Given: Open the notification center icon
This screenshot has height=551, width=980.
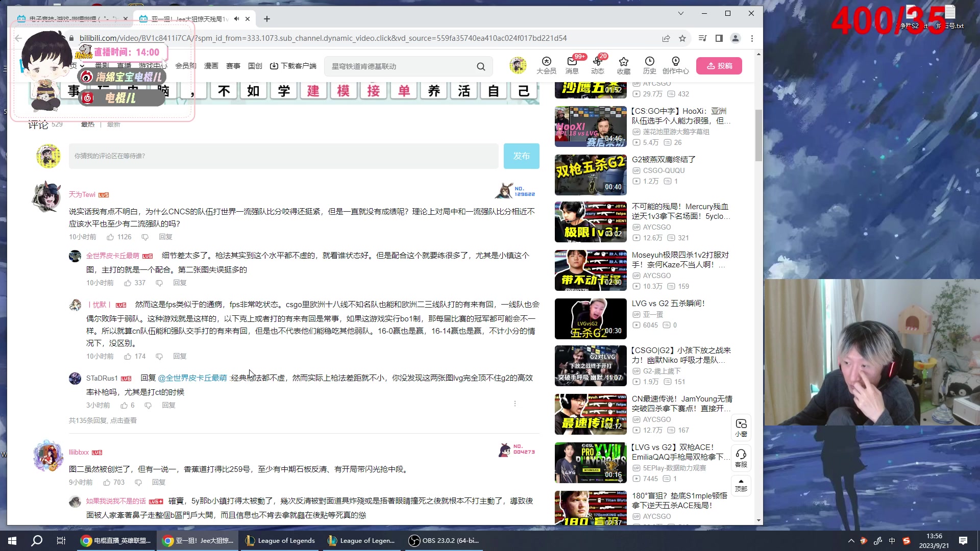Looking at the screenshot, I should pyautogui.click(x=963, y=541).
